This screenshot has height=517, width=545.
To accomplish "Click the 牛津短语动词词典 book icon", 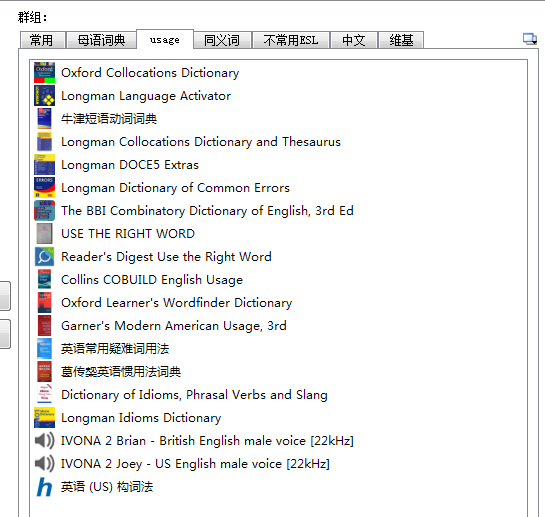I will [44, 119].
